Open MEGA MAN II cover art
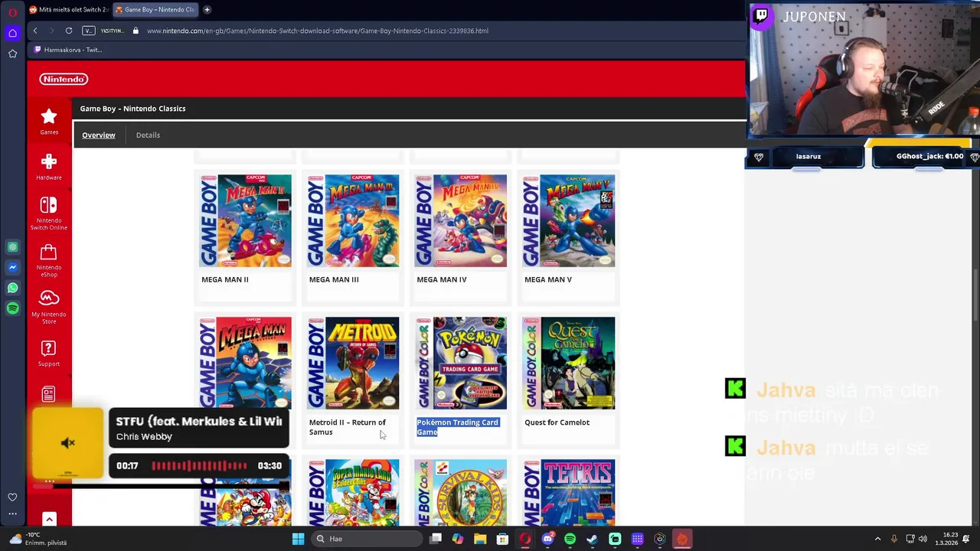 246,220
